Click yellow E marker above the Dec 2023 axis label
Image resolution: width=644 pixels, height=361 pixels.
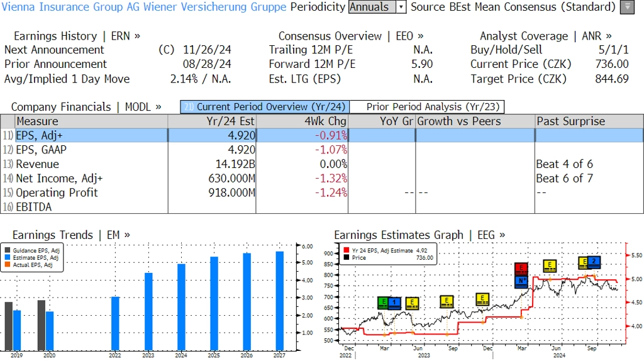482,299
